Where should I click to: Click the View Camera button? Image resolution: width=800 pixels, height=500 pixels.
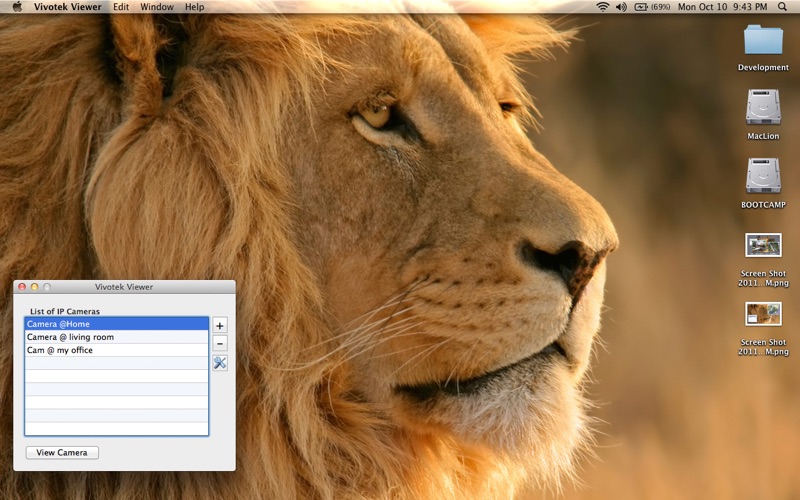coord(62,453)
